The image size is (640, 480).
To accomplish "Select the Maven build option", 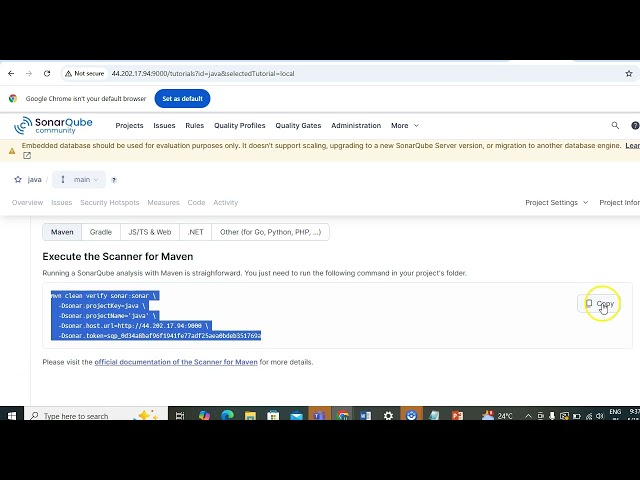I will point(62,232).
